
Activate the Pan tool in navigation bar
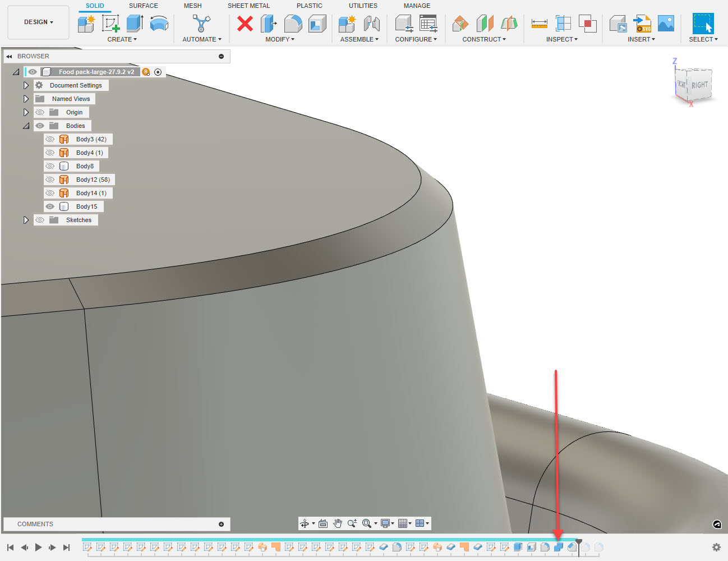click(337, 523)
